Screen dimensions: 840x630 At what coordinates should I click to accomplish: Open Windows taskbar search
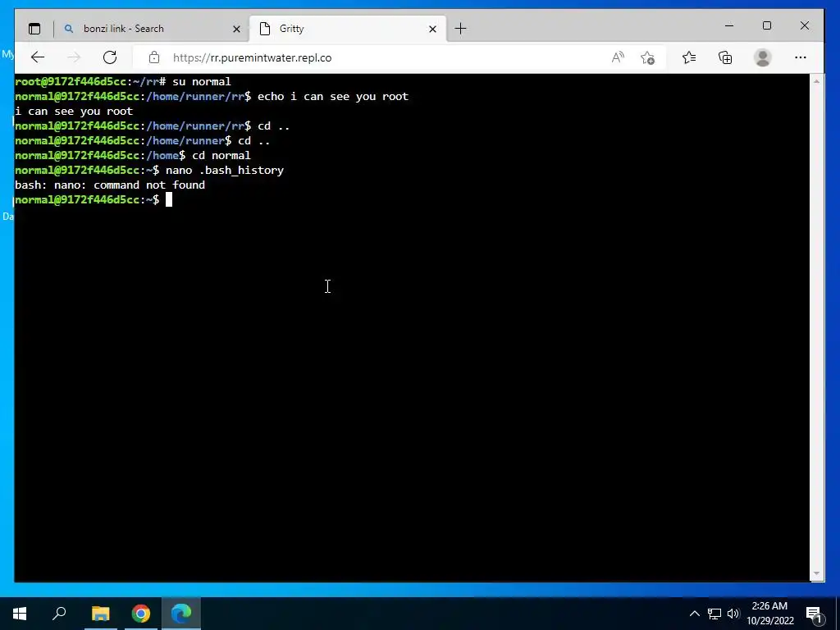(x=59, y=614)
